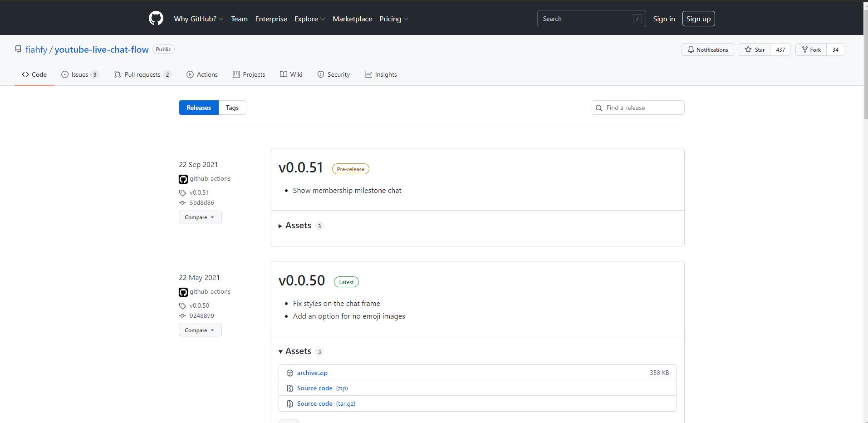Open Marketplace from the top navigation
This screenshot has width=868, height=423.
(352, 19)
